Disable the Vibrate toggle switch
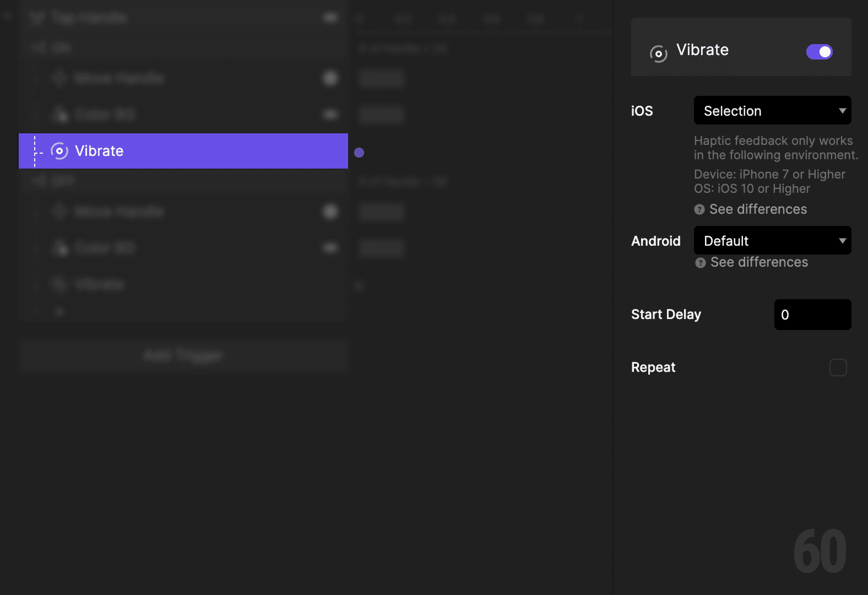The image size is (868, 595). click(819, 52)
